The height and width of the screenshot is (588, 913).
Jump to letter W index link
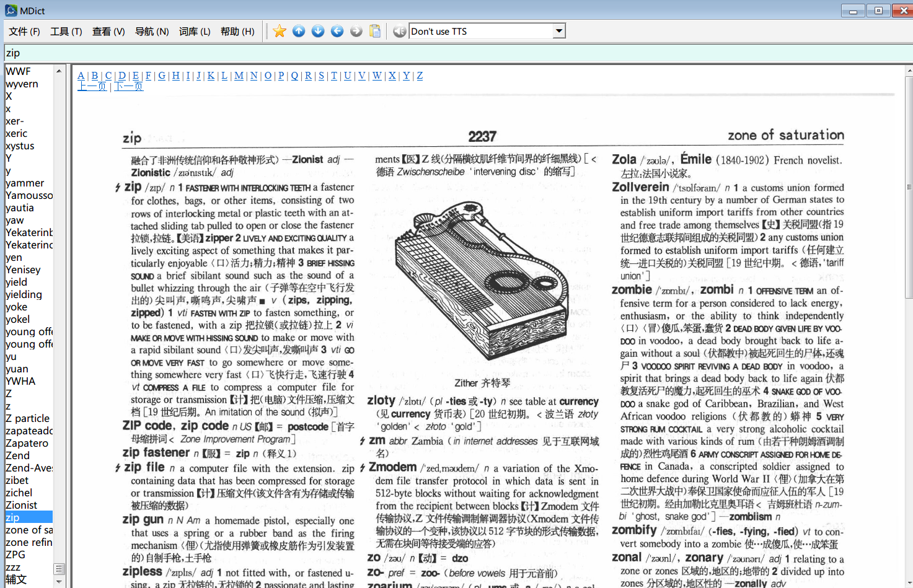(377, 76)
